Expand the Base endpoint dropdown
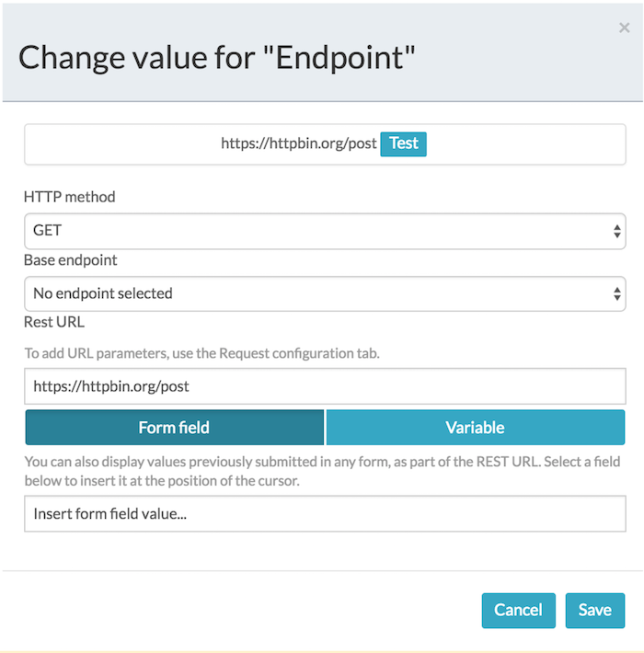Viewport: 644px width, 653px height. (313, 294)
